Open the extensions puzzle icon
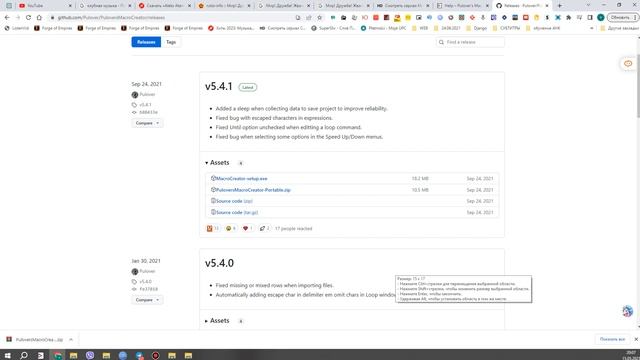640x360 pixels. pyautogui.click(x=569, y=18)
